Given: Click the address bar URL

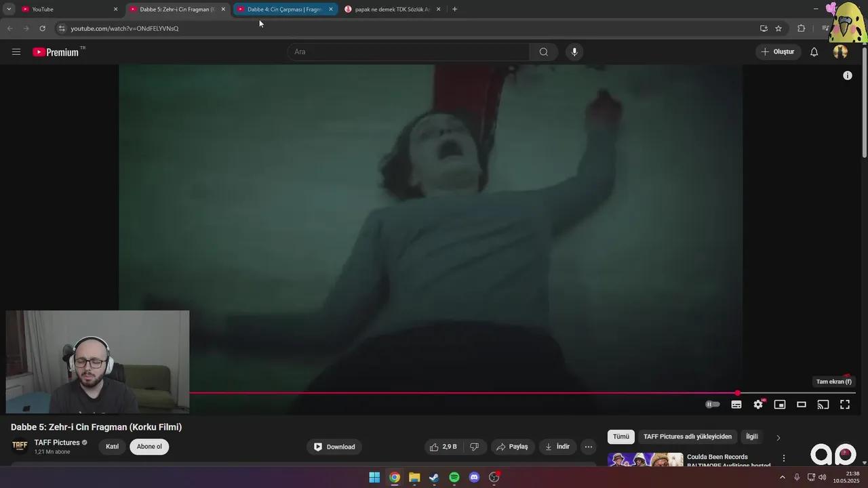Looking at the screenshot, I should click(125, 28).
